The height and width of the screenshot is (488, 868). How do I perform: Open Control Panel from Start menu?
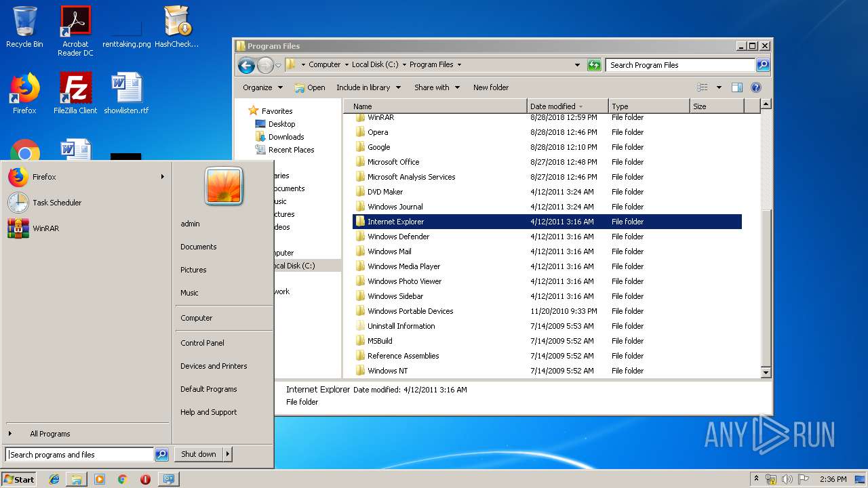[202, 343]
